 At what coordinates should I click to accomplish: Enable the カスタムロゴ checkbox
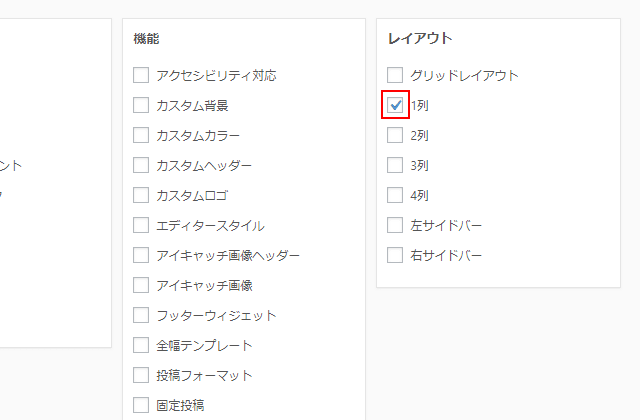(141, 195)
